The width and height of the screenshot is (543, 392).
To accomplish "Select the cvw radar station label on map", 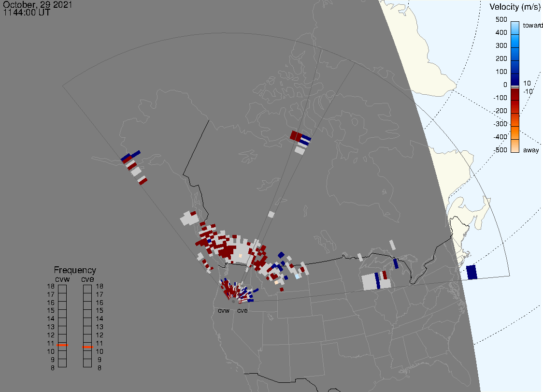I will pos(223,311).
